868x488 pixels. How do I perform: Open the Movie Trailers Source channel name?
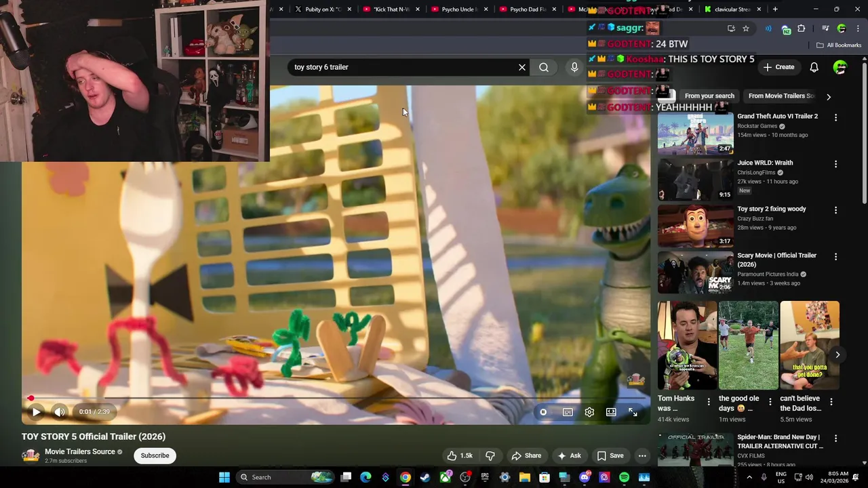(80, 451)
